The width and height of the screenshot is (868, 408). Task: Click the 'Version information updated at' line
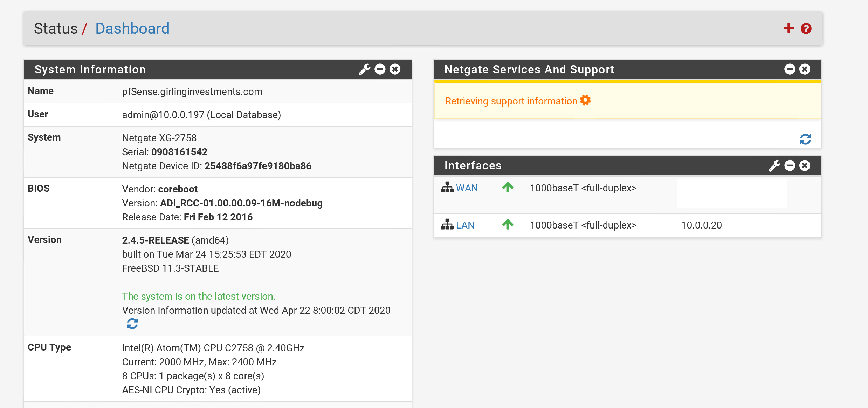256,310
